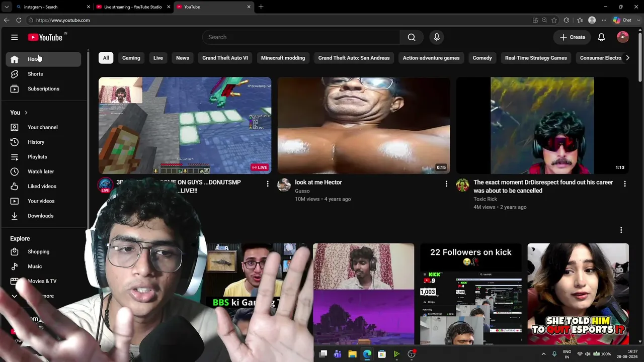The width and height of the screenshot is (644, 362).
Task: Open Shorts from the sidebar
Action: click(x=43, y=74)
